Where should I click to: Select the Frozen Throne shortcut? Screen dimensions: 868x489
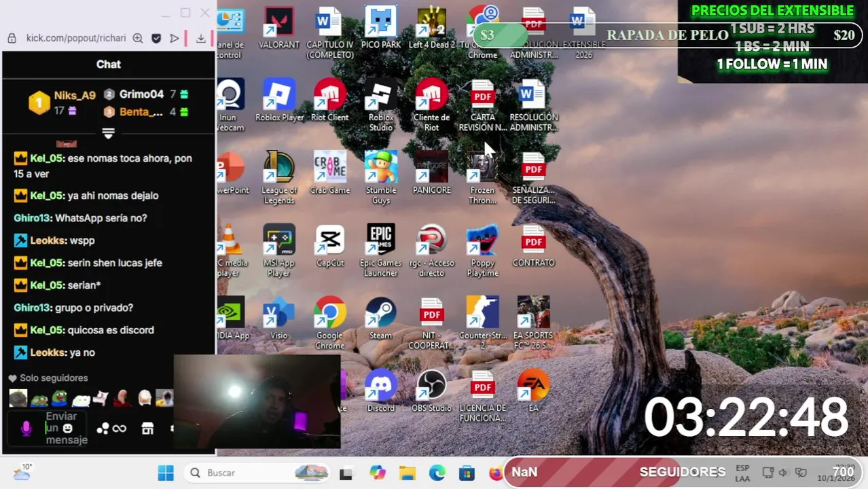click(482, 179)
